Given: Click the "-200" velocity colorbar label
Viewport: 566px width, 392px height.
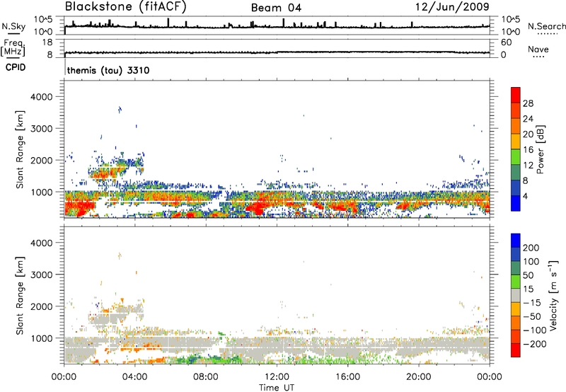Looking at the screenshot, I should click(x=534, y=344).
